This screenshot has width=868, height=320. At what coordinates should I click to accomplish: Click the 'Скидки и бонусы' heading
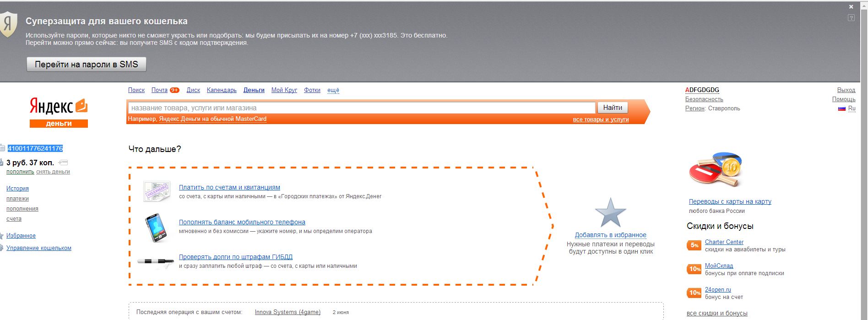[x=720, y=226]
